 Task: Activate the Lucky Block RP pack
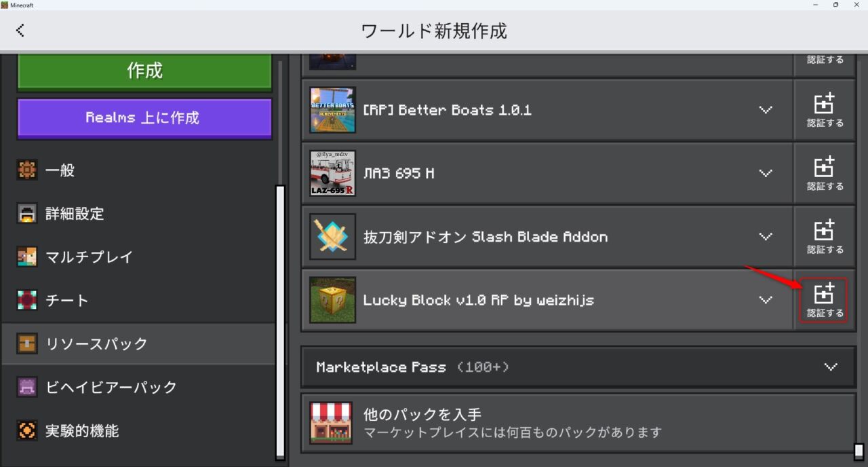825,300
